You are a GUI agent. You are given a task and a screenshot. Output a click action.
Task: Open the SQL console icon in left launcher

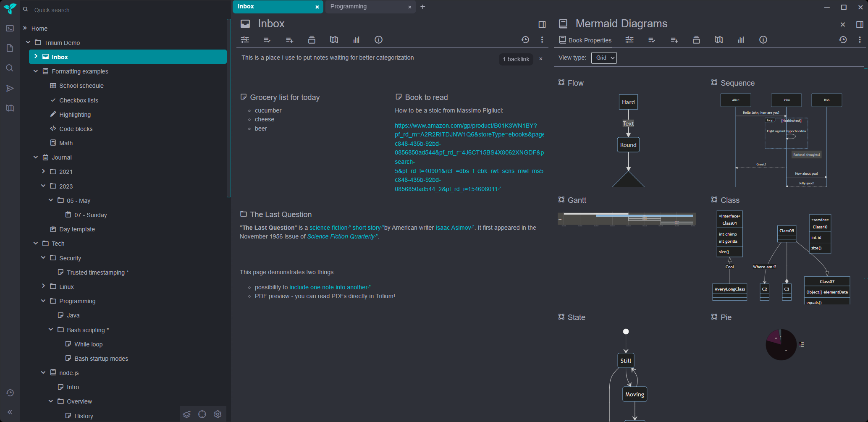click(x=10, y=29)
